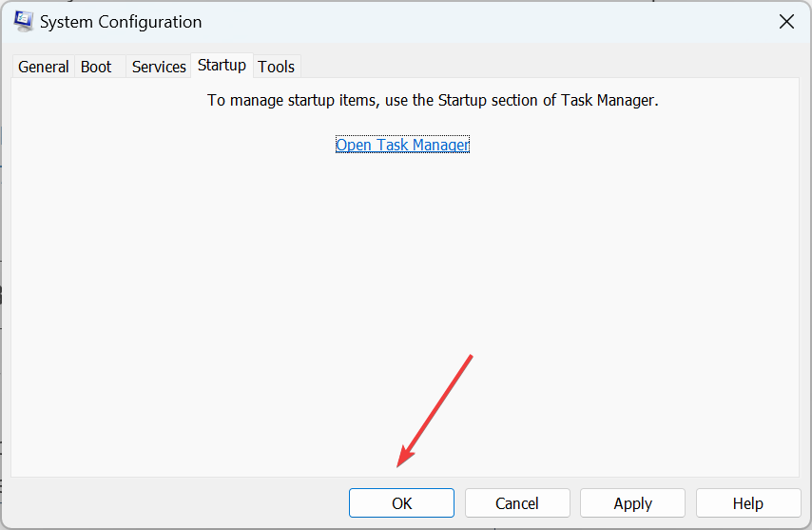
Task: Open the Boot tab
Action: pyautogui.click(x=96, y=67)
